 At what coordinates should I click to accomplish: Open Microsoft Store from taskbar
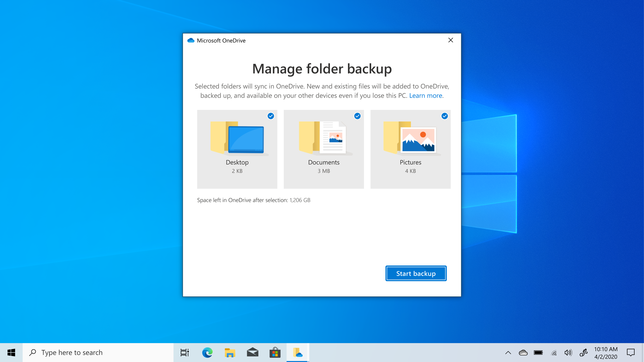pyautogui.click(x=275, y=352)
